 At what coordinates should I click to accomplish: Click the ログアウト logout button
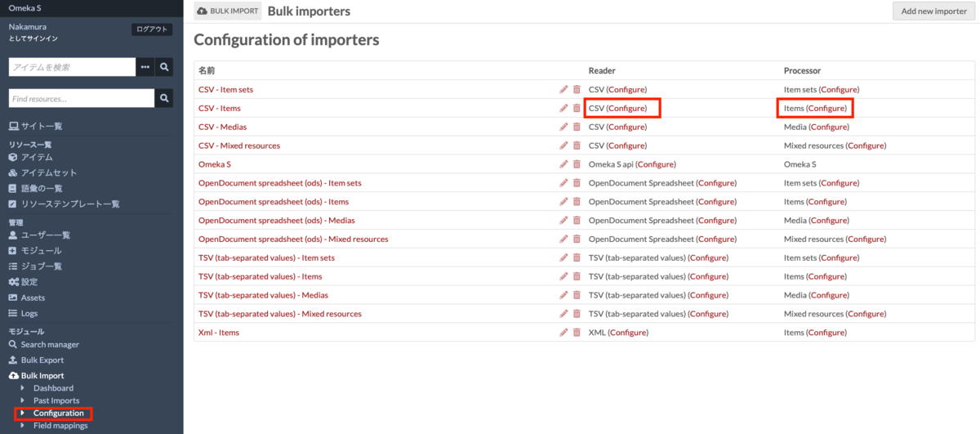[x=152, y=29]
